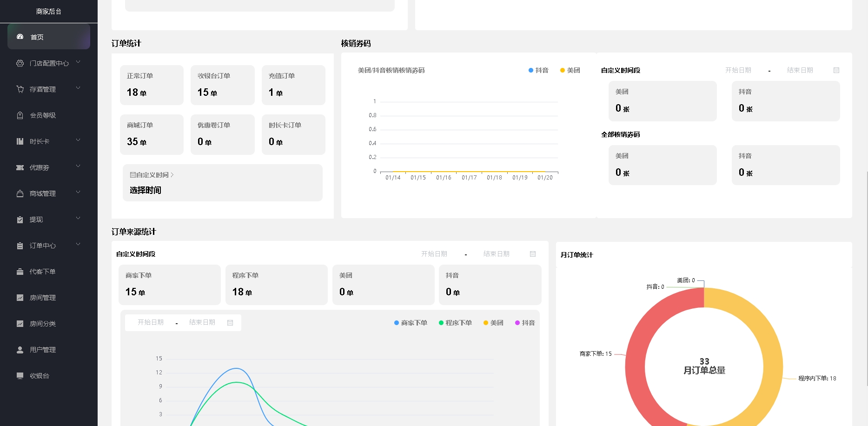Toggle 商家下单 legend in line chart
Viewport: 868px width, 426px height.
coord(411,323)
